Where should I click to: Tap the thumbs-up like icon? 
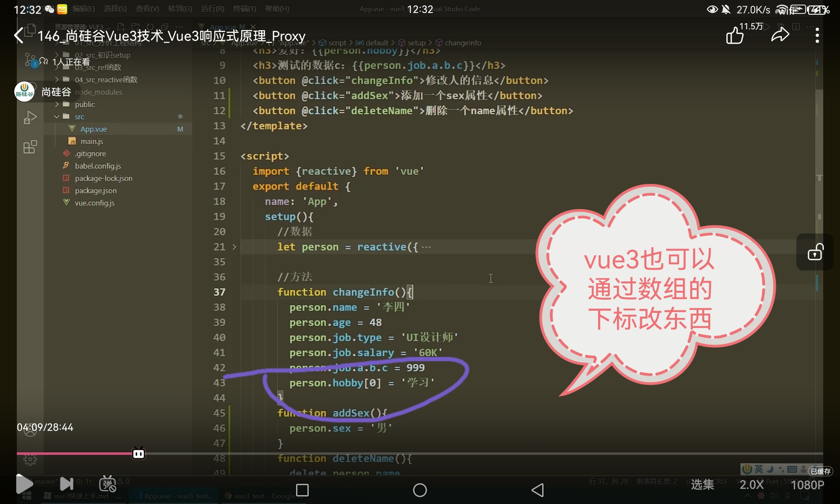735,35
